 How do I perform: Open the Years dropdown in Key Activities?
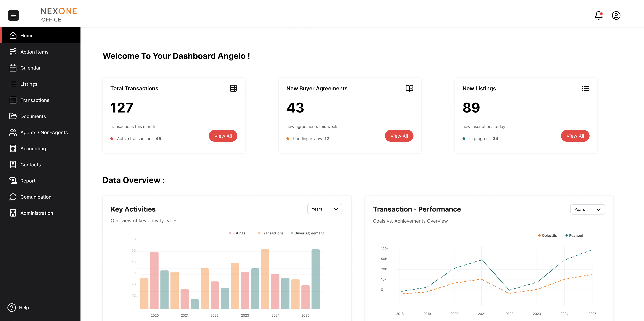point(325,209)
